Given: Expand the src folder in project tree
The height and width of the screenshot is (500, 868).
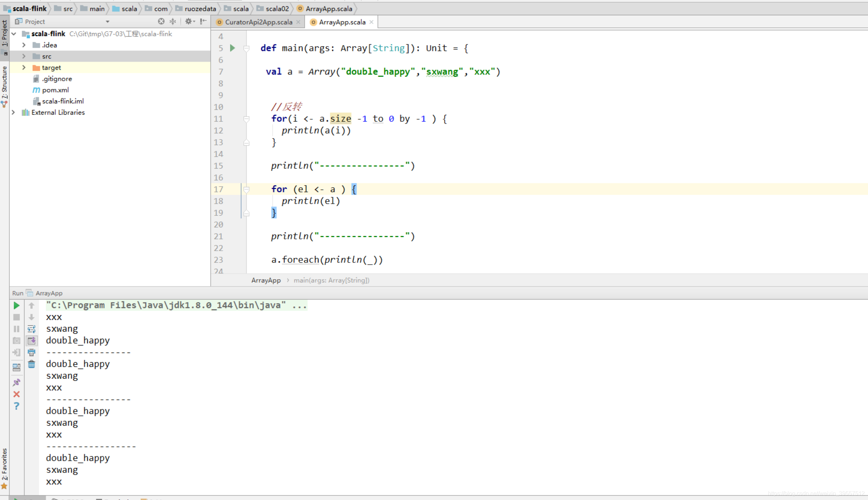Looking at the screenshot, I should click(x=24, y=56).
